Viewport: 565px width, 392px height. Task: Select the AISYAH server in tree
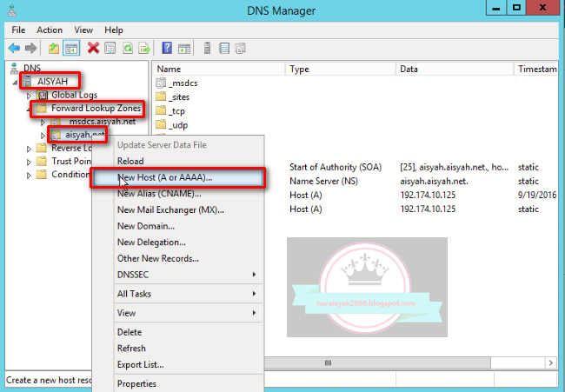tap(52, 81)
